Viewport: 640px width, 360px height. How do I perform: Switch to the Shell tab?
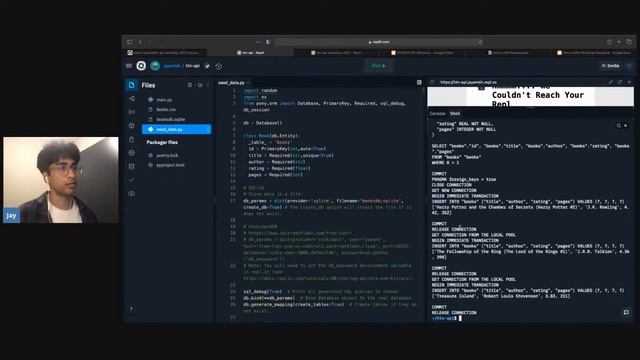(455, 113)
